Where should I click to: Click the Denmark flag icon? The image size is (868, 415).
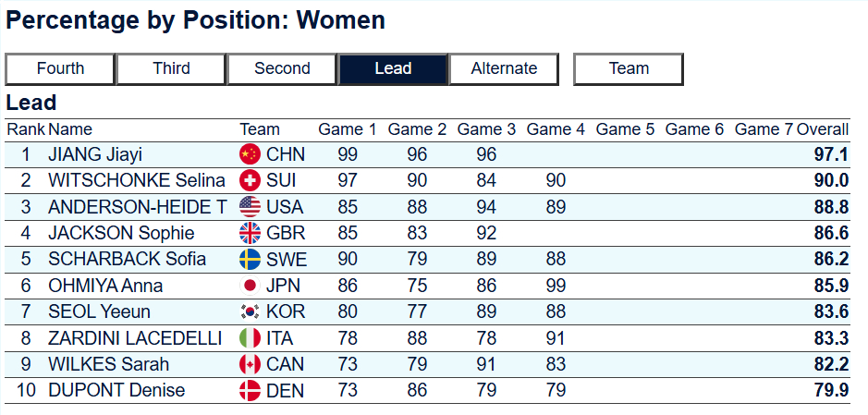point(250,391)
